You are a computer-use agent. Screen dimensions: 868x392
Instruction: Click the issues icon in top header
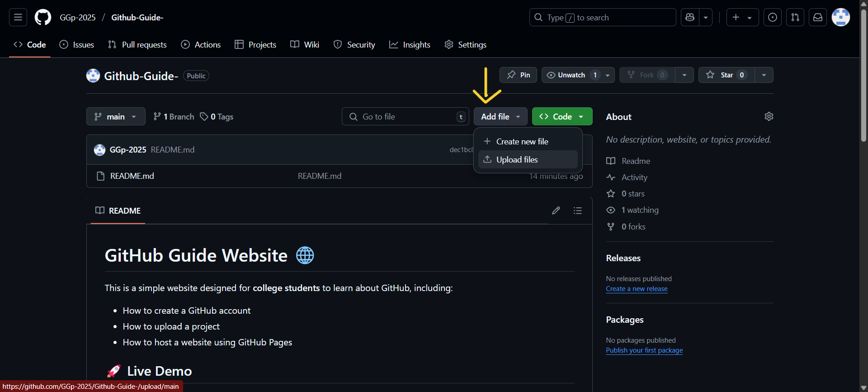(773, 17)
